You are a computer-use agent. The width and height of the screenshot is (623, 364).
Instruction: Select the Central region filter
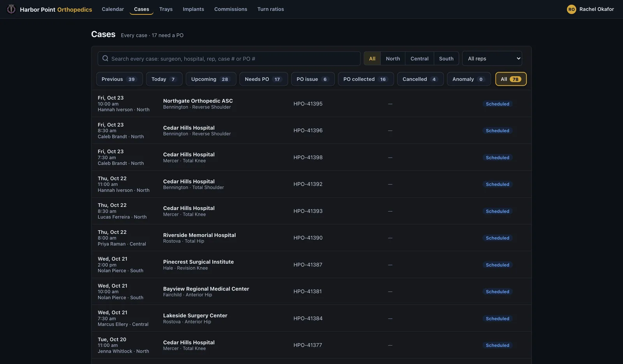[419, 58]
